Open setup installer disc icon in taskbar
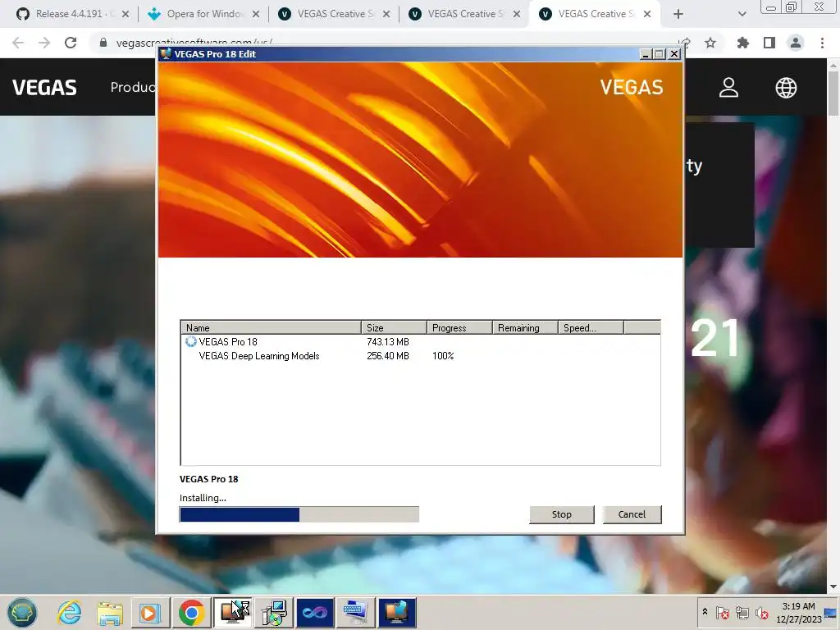840x630 pixels. (274, 613)
